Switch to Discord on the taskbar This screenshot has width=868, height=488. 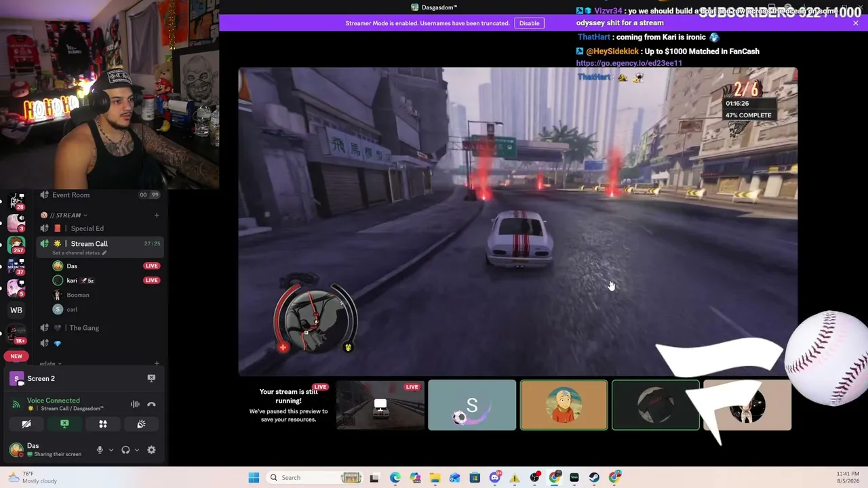(495, 478)
